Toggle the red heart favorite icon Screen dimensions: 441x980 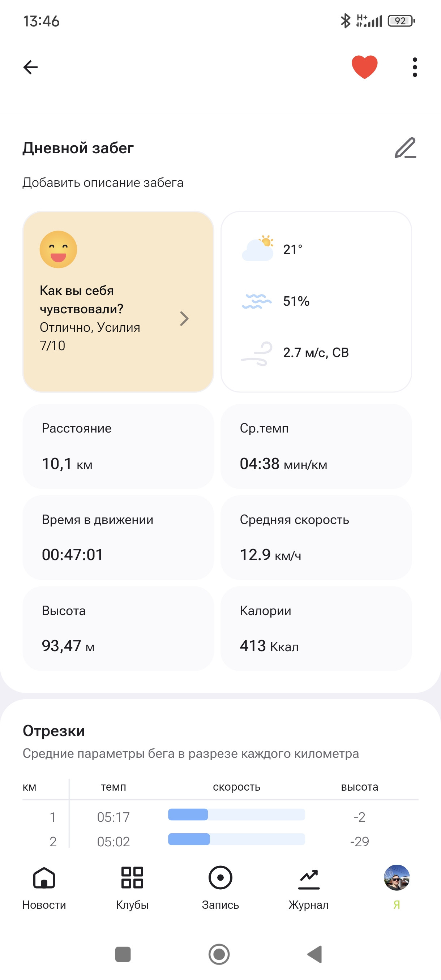364,67
